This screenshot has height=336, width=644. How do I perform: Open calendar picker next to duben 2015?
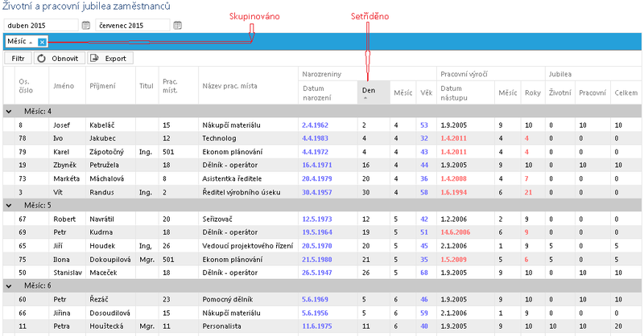86,26
